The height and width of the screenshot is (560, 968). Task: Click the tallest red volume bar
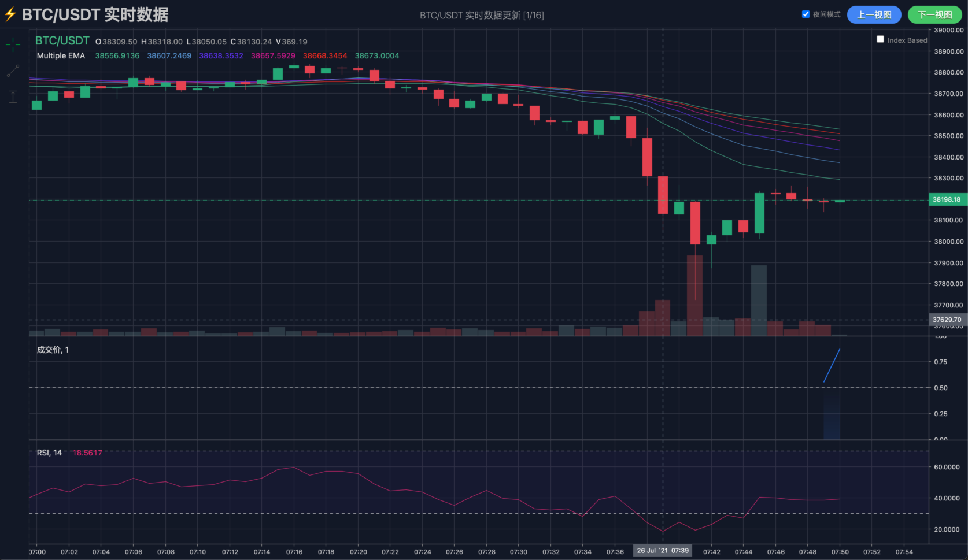[694, 295]
